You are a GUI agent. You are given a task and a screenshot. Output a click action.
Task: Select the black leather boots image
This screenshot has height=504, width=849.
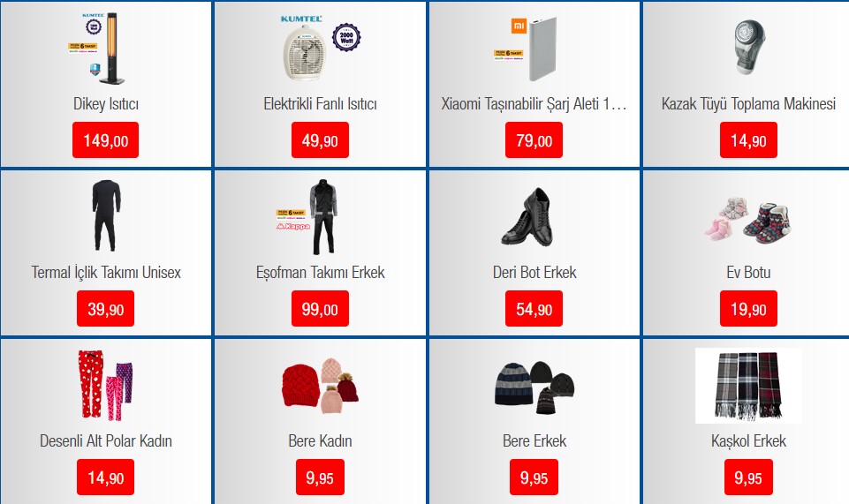(x=528, y=216)
